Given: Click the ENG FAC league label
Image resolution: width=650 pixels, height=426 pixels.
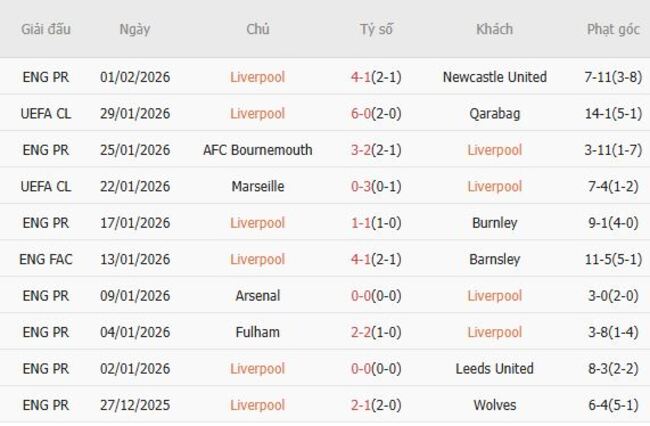Looking at the screenshot, I should tap(45, 260).
